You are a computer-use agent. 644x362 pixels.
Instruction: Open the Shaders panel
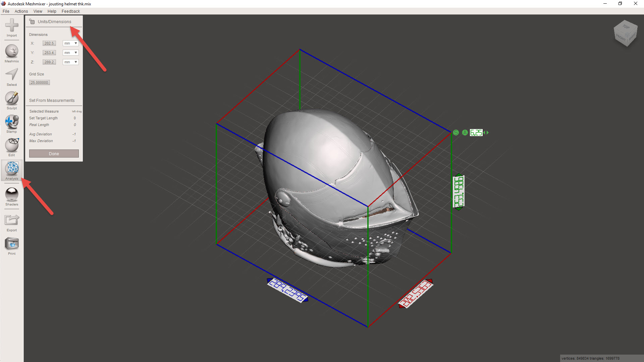(x=12, y=195)
